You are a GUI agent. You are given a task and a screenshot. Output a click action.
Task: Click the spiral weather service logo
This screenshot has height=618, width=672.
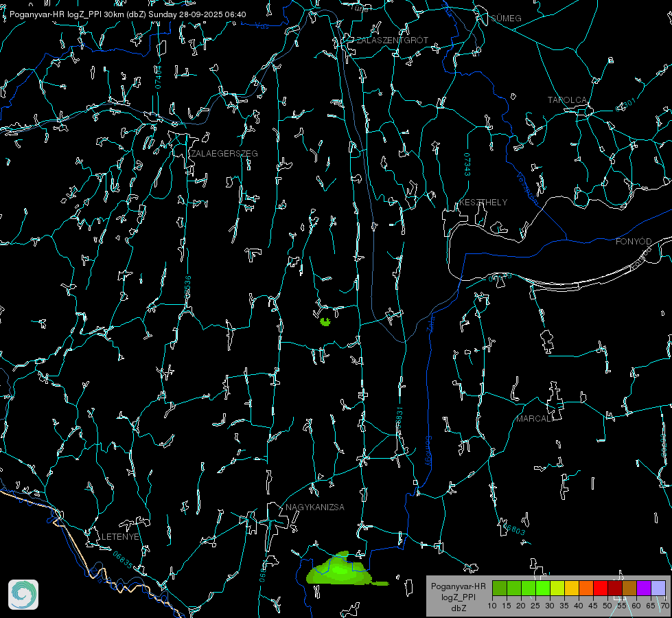pos(23,595)
